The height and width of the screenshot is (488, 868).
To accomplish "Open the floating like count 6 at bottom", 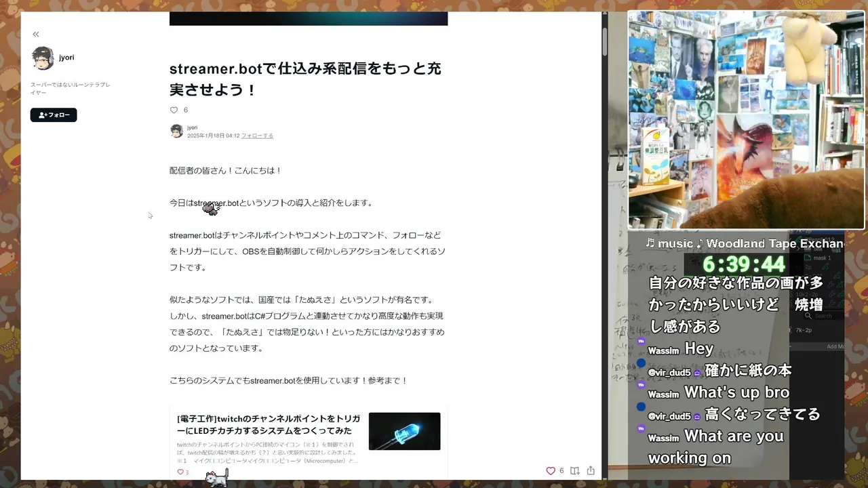I will 561,470.
